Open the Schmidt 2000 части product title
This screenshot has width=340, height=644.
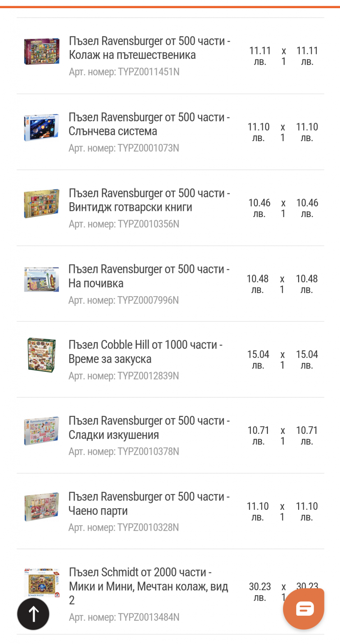pyautogui.click(x=148, y=586)
